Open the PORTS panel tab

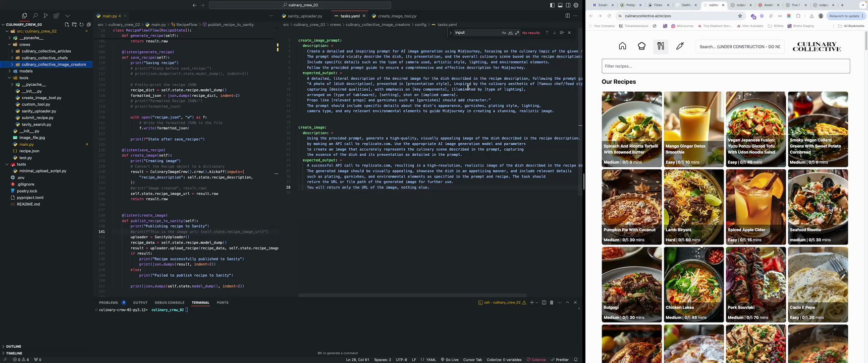223,302
